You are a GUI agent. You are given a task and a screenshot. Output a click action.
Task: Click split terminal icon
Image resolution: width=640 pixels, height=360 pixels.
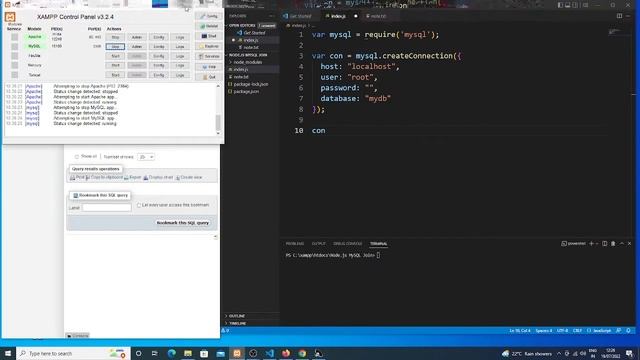(x=604, y=244)
